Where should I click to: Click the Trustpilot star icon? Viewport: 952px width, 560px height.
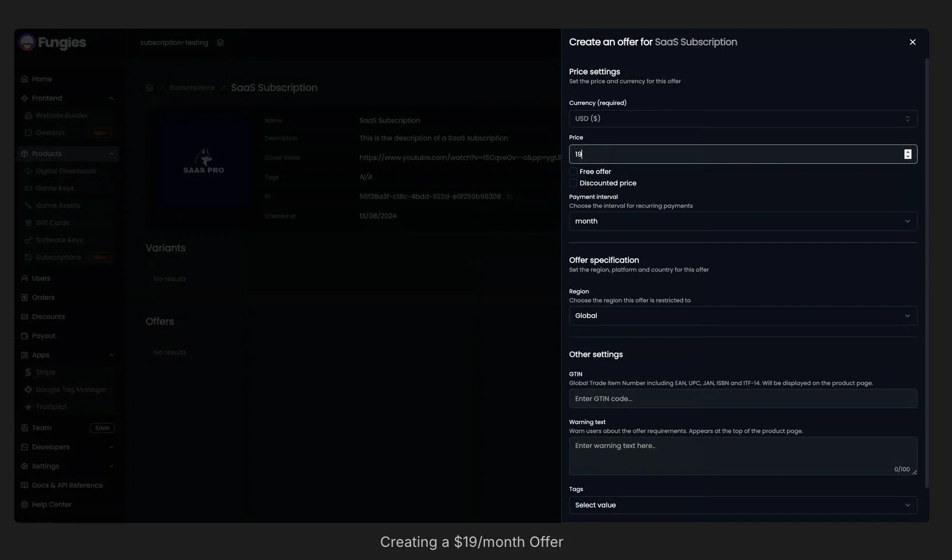[x=28, y=407]
